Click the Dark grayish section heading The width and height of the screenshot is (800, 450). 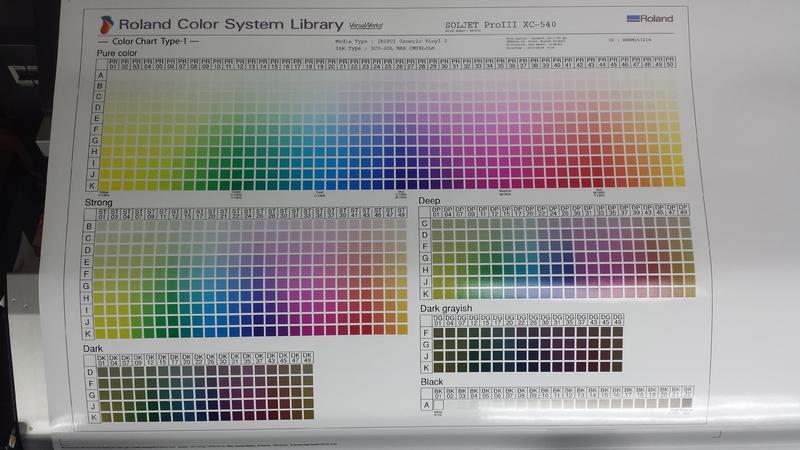pyautogui.click(x=446, y=309)
